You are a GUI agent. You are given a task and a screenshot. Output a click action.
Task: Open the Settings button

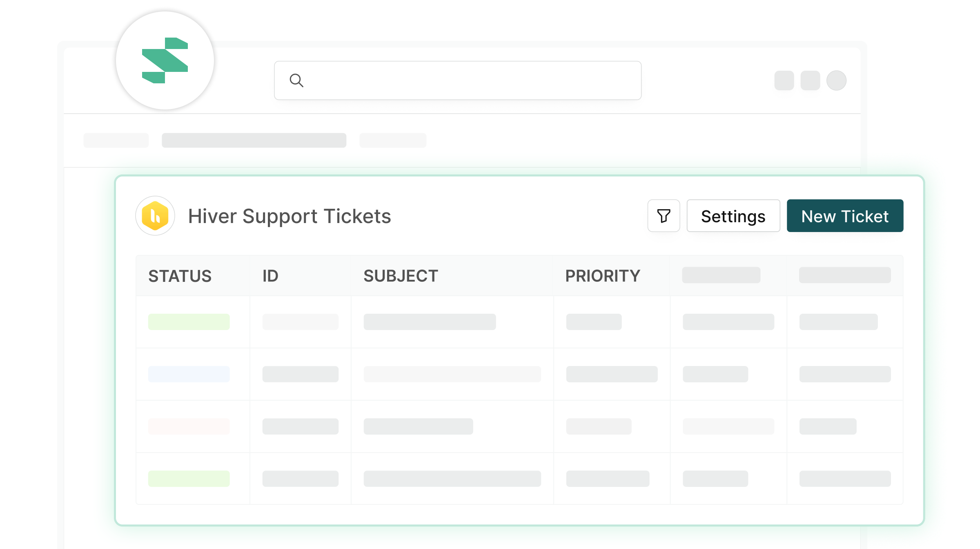pos(733,216)
